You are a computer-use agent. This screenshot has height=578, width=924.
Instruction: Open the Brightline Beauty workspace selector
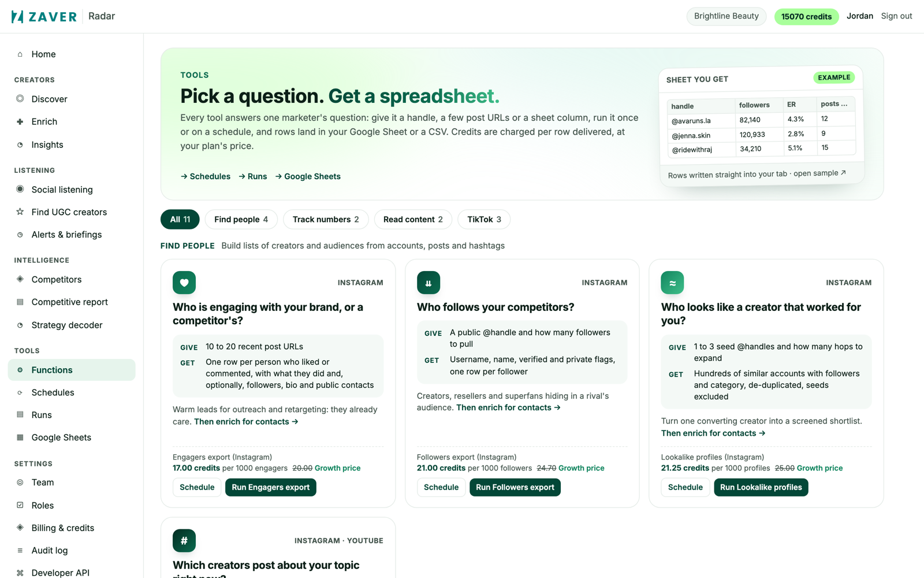click(x=726, y=16)
